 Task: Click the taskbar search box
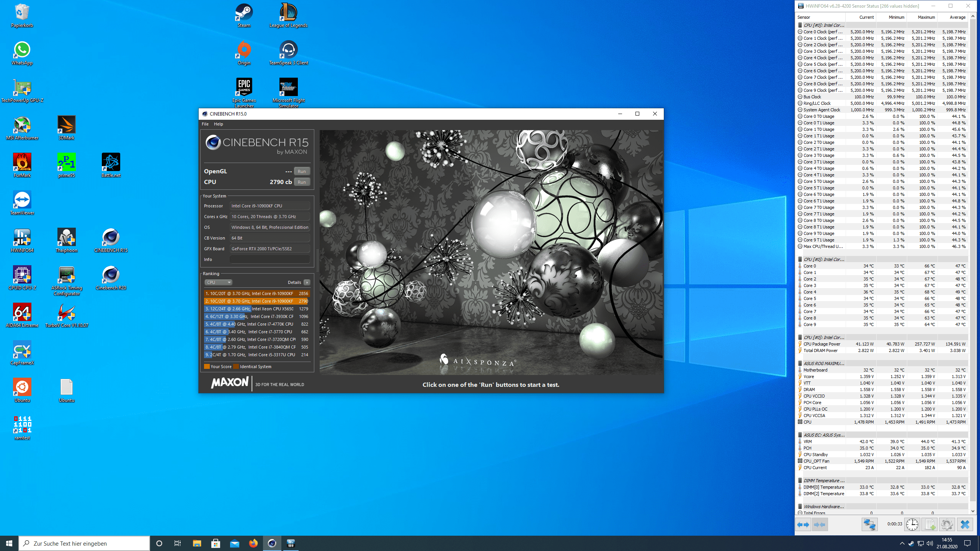click(x=84, y=543)
